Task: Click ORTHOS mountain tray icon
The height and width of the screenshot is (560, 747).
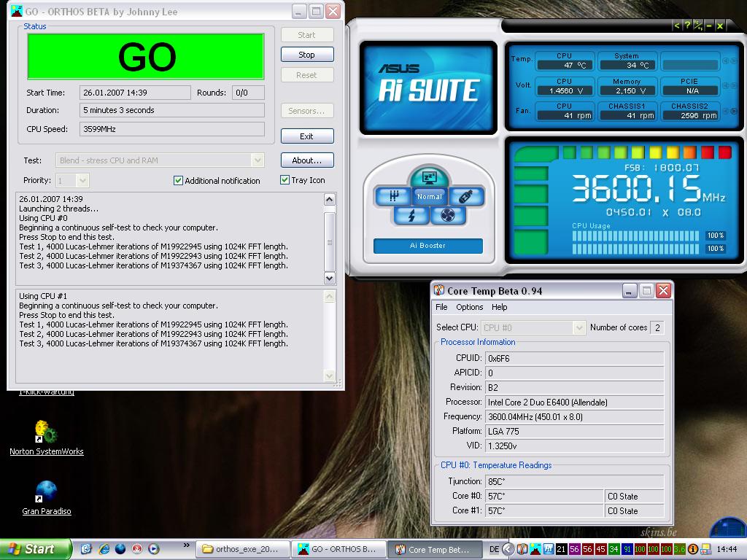Action: tap(535, 549)
